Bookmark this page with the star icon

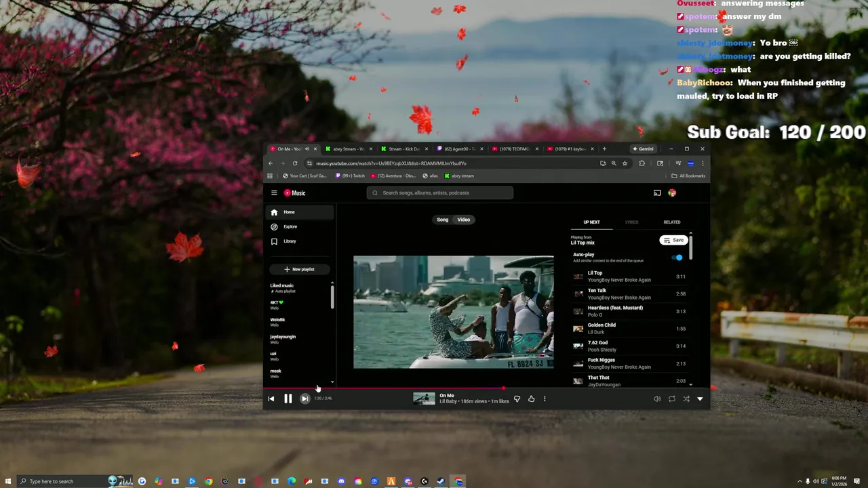point(625,163)
